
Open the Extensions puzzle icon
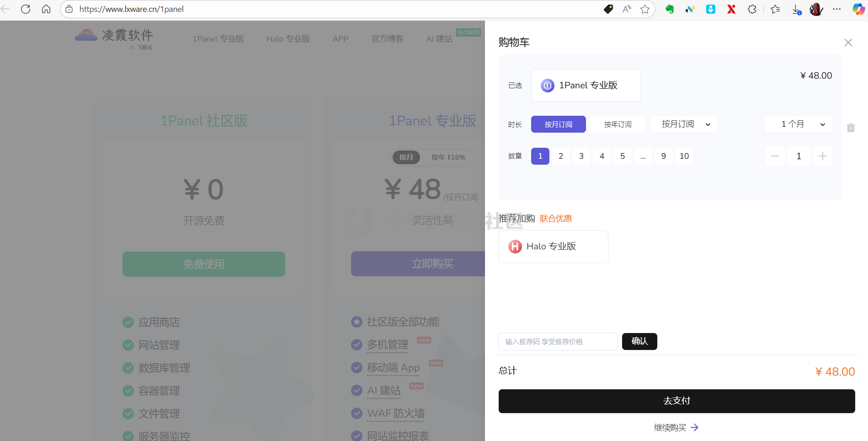(752, 9)
